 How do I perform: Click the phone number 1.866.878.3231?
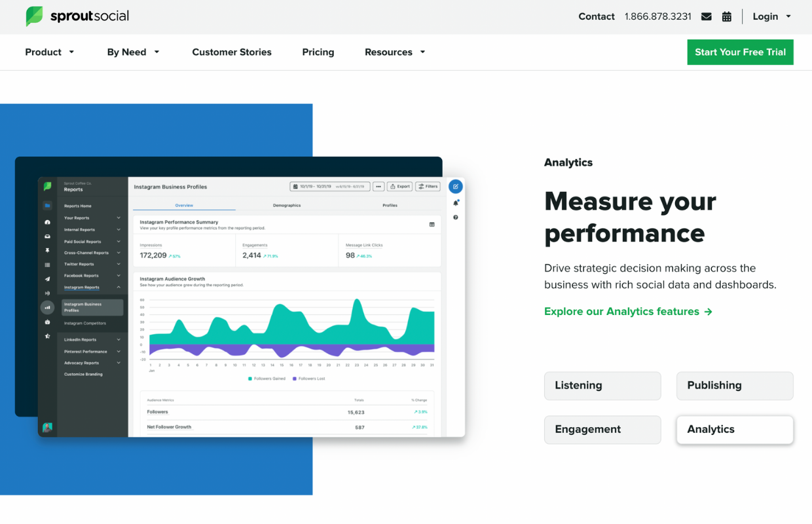pyautogui.click(x=658, y=16)
